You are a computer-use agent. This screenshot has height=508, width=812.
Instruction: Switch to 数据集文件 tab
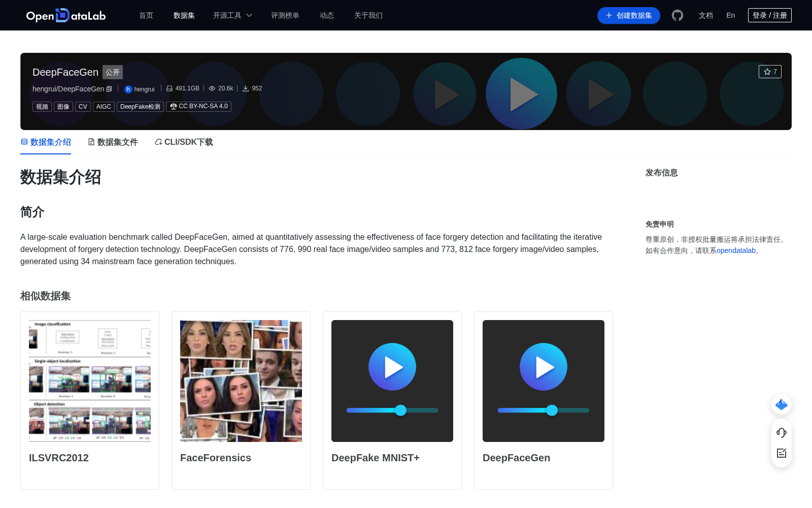pyautogui.click(x=113, y=142)
